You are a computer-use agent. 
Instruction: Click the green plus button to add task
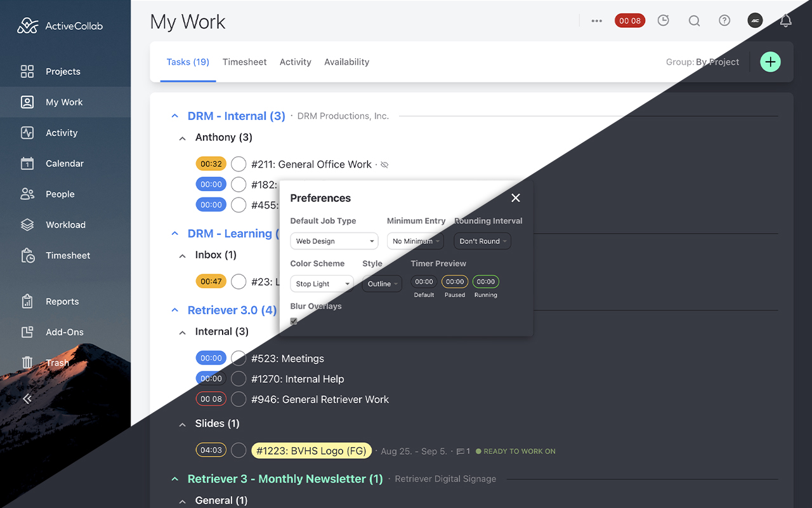[770, 62]
